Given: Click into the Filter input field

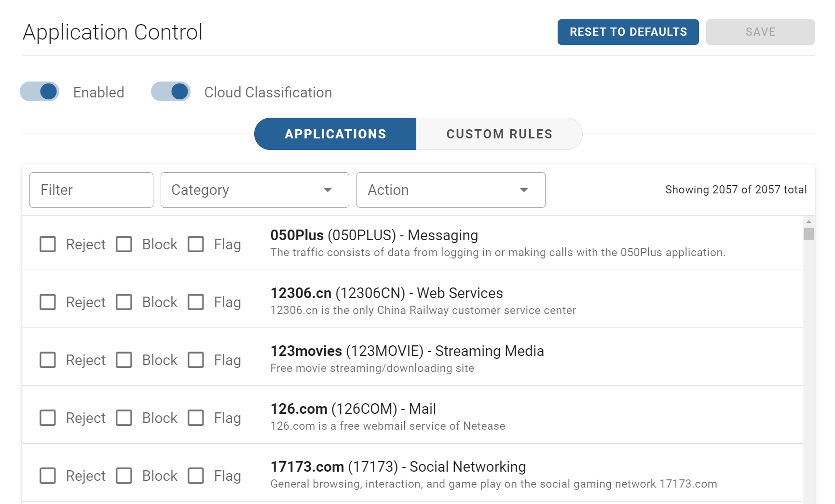Looking at the screenshot, I should point(91,190).
